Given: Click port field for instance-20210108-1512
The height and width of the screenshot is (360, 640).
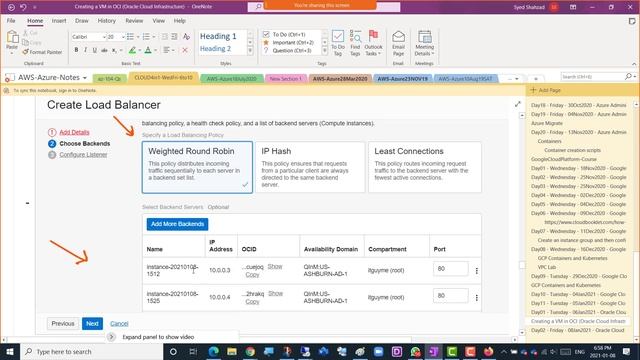Looking at the screenshot, I should (x=451, y=269).
